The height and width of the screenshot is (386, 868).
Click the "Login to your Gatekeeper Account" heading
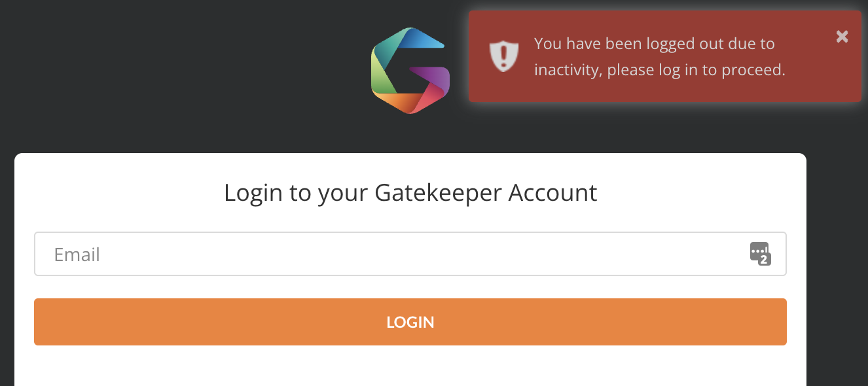410,193
